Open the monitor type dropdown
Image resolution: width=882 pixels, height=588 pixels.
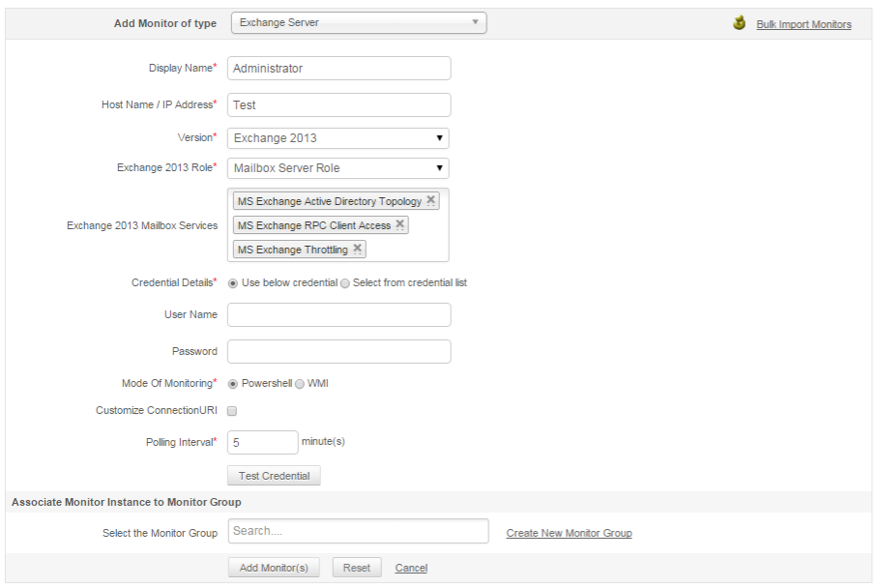(x=358, y=22)
